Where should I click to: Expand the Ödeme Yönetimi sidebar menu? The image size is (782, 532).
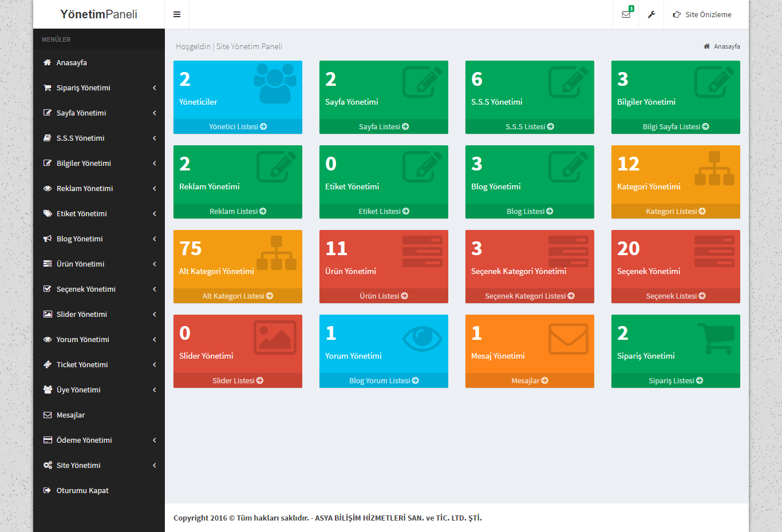[84, 440]
